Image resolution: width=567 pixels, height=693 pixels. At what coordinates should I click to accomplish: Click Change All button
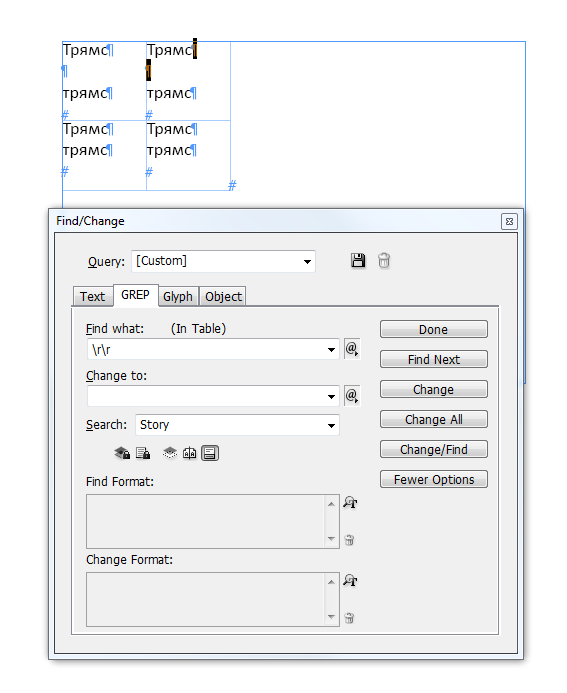point(434,419)
